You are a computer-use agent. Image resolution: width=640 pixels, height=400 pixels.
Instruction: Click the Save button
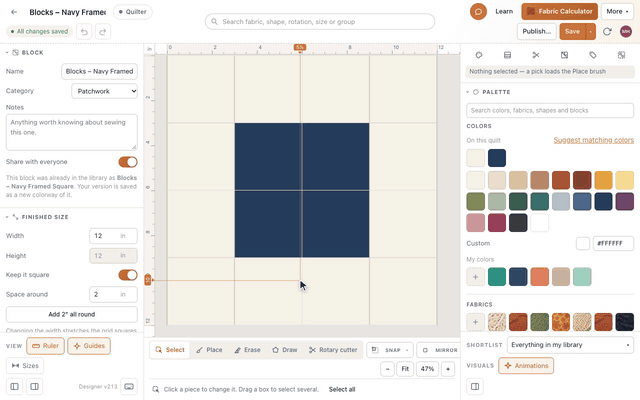tap(572, 32)
